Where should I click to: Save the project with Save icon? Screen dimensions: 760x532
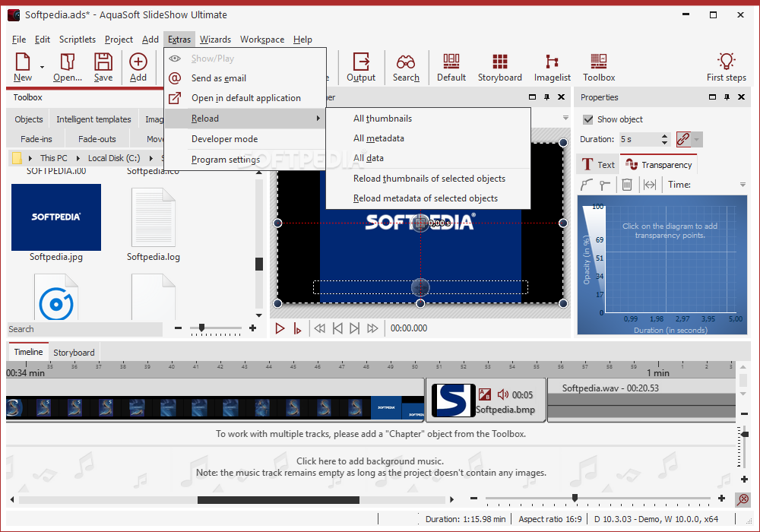pyautogui.click(x=103, y=67)
